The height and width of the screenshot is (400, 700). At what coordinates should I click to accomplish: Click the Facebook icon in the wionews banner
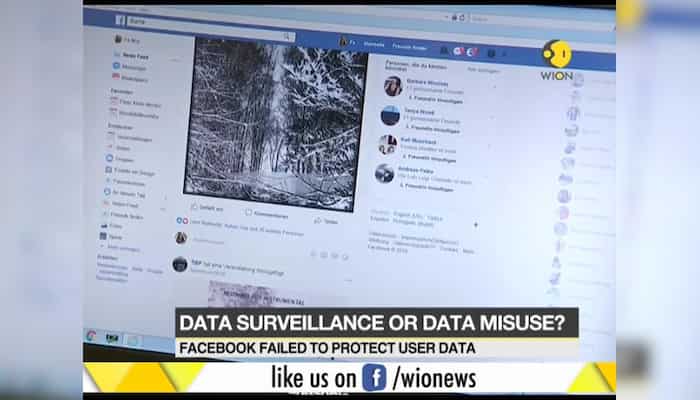[x=374, y=378]
